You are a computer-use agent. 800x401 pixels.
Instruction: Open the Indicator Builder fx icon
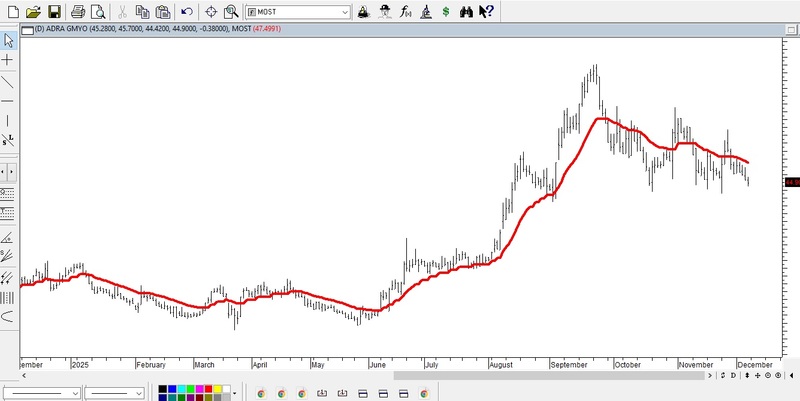point(405,12)
